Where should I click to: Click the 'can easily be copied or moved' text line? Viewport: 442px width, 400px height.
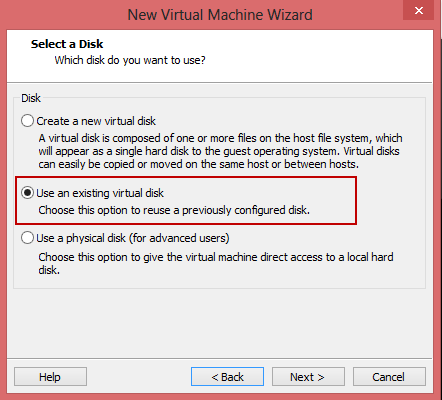pos(199,164)
